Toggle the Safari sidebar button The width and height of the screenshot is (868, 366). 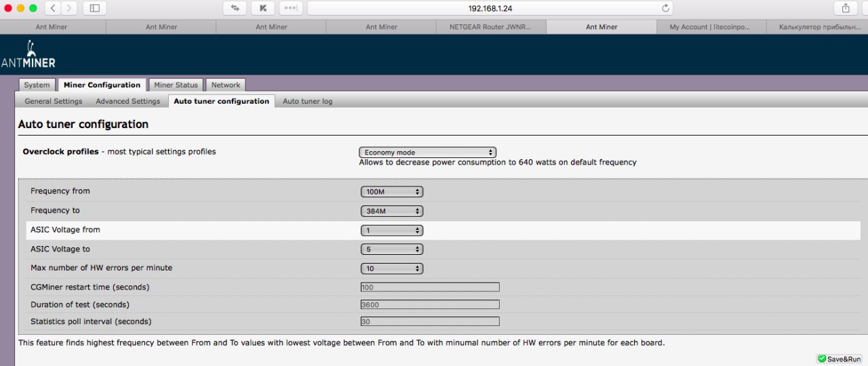click(94, 8)
